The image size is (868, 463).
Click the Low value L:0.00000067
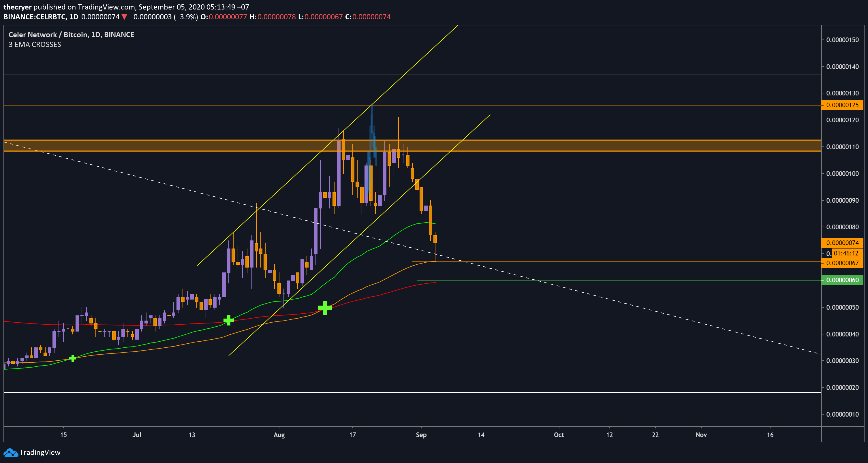[320, 17]
